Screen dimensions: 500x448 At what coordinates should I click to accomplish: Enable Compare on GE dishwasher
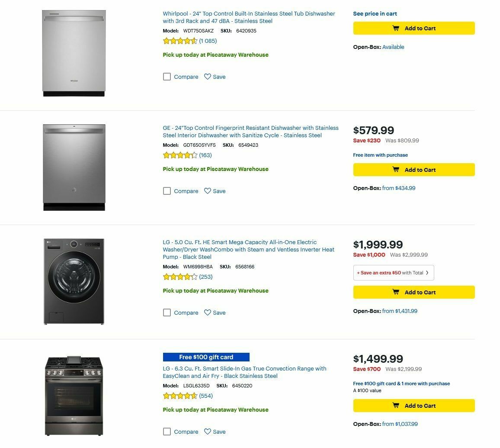(167, 191)
